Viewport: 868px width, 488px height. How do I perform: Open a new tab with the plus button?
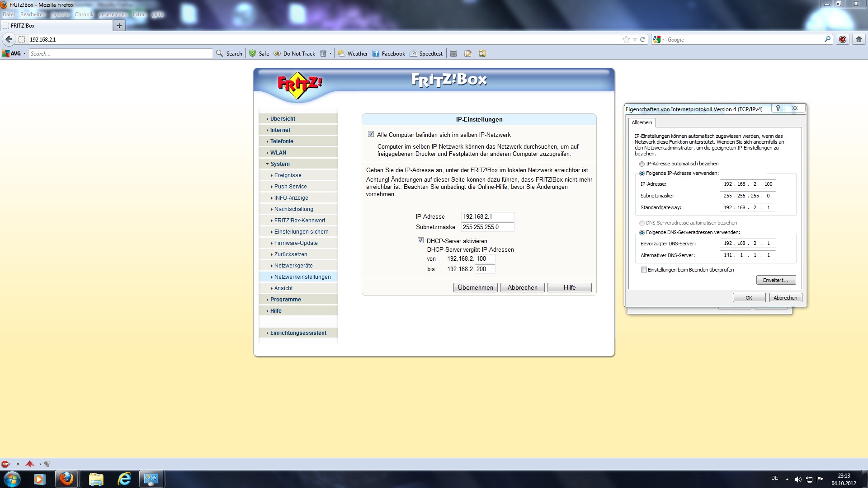119,26
